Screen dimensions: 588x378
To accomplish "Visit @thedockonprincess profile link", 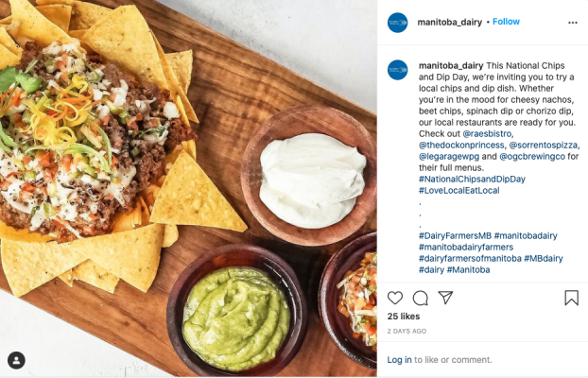I will [x=461, y=145].
